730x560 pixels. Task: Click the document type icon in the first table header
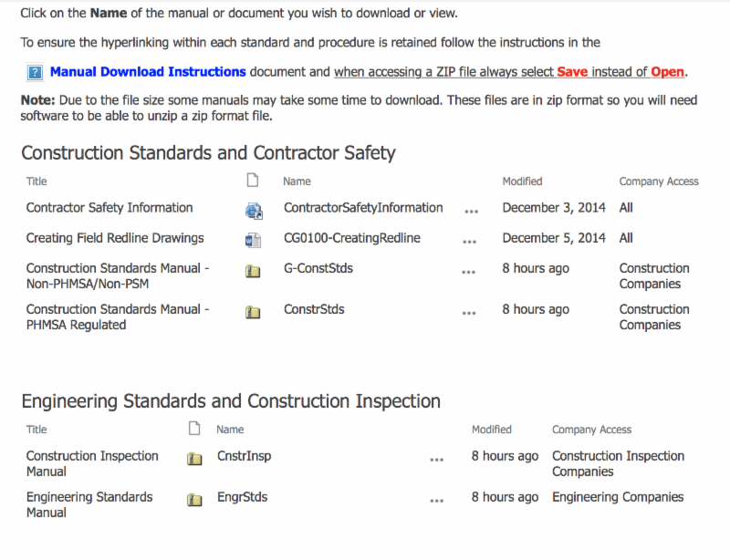[253, 181]
